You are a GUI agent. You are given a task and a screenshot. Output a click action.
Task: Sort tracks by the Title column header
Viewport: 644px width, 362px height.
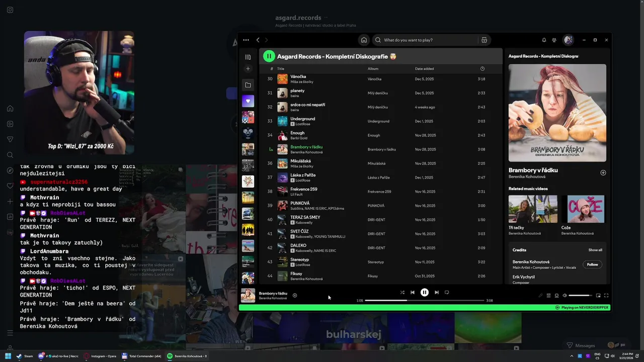[281, 69]
